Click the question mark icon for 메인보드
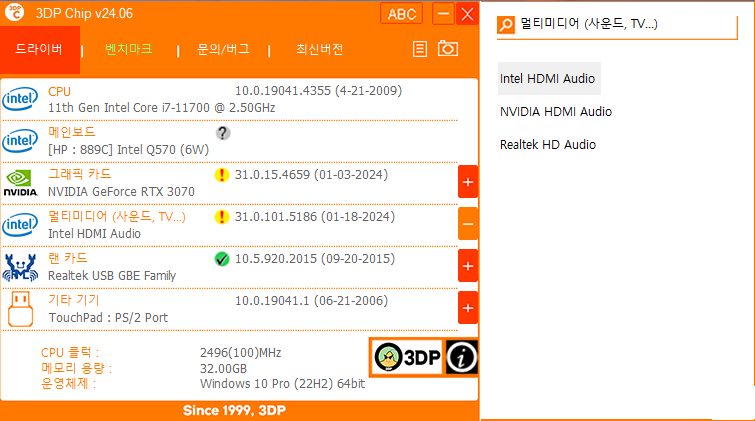Image resolution: width=755 pixels, height=421 pixels. (x=222, y=133)
